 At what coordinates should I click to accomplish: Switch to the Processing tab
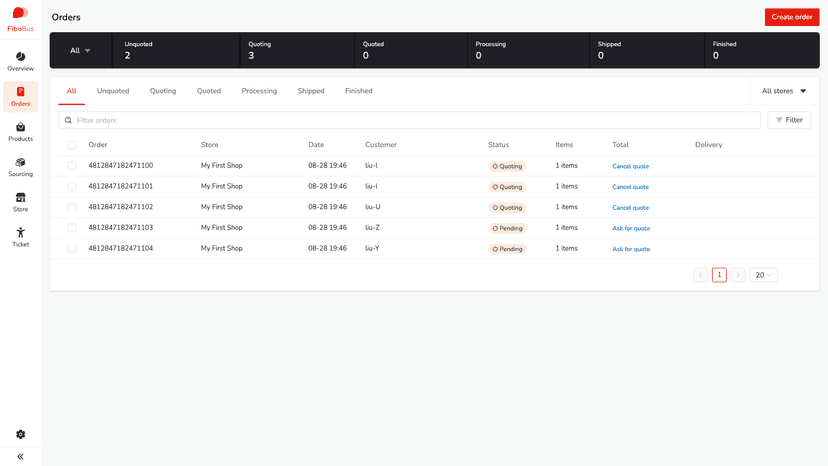[259, 91]
